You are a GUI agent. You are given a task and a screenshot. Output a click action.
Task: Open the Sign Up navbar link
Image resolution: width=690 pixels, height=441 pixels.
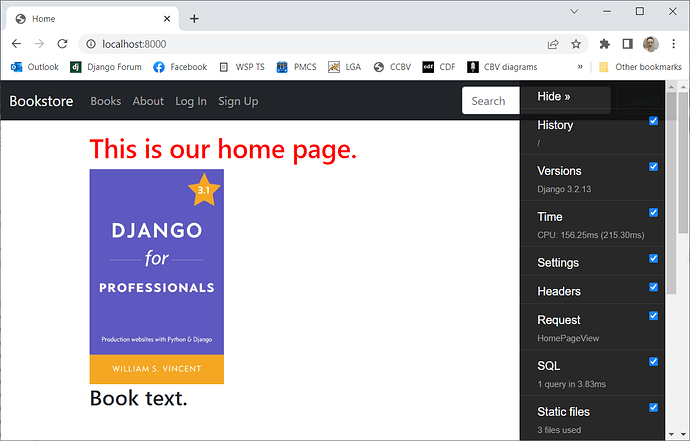point(238,101)
